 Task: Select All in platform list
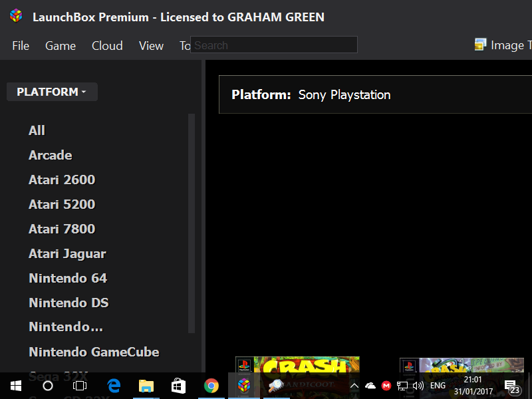(37, 130)
